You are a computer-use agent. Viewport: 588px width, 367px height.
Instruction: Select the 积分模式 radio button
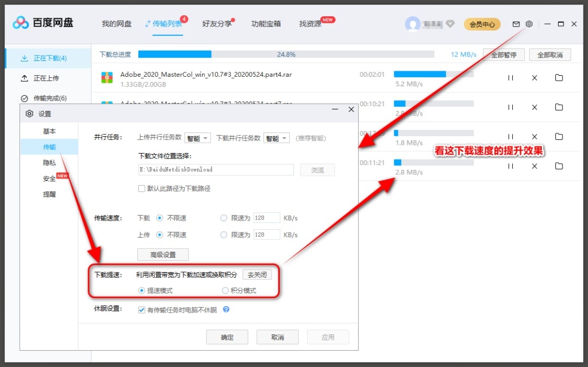(x=225, y=290)
